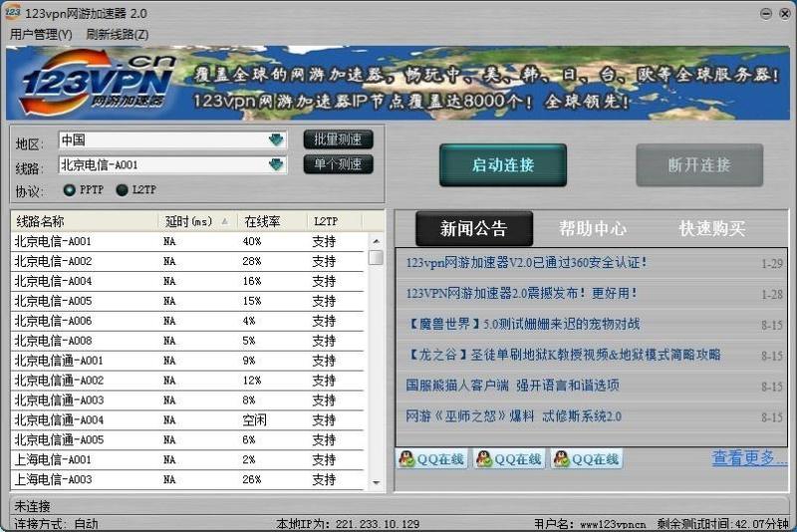Sort by the 延时(ms) column header
The width and height of the screenshot is (797, 532).
(x=196, y=221)
